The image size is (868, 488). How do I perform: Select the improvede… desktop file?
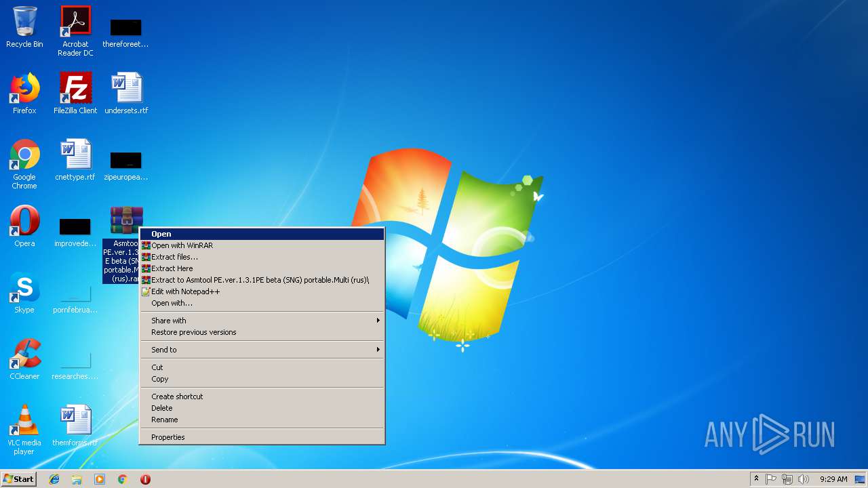tap(75, 230)
